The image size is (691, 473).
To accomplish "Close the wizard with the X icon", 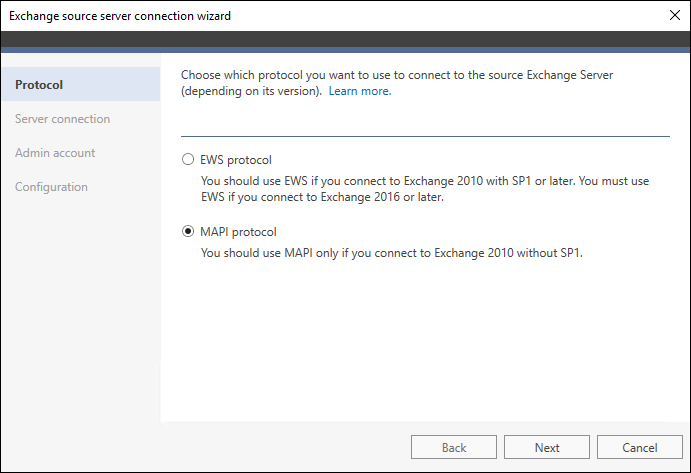I will pyautogui.click(x=674, y=15).
